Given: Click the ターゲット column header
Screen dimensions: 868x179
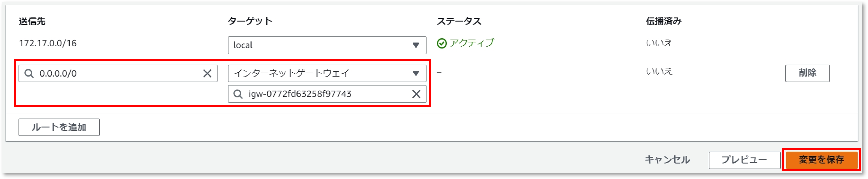Looking at the screenshot, I should [x=250, y=21].
